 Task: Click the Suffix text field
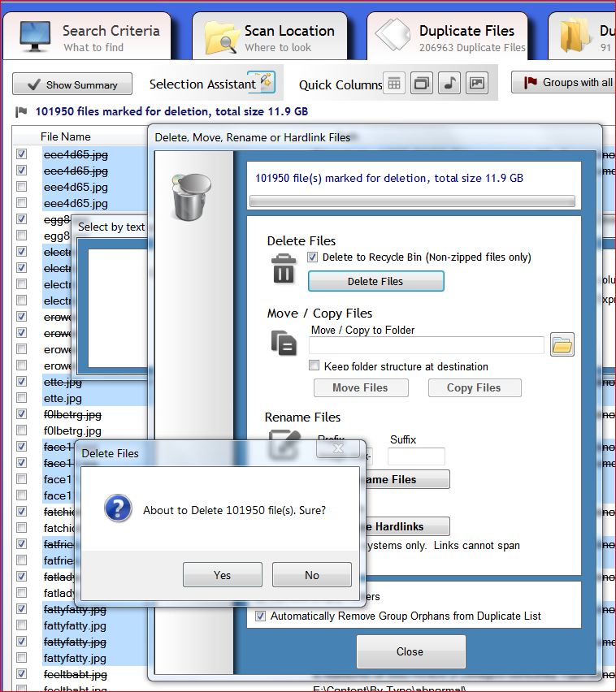tap(416, 456)
